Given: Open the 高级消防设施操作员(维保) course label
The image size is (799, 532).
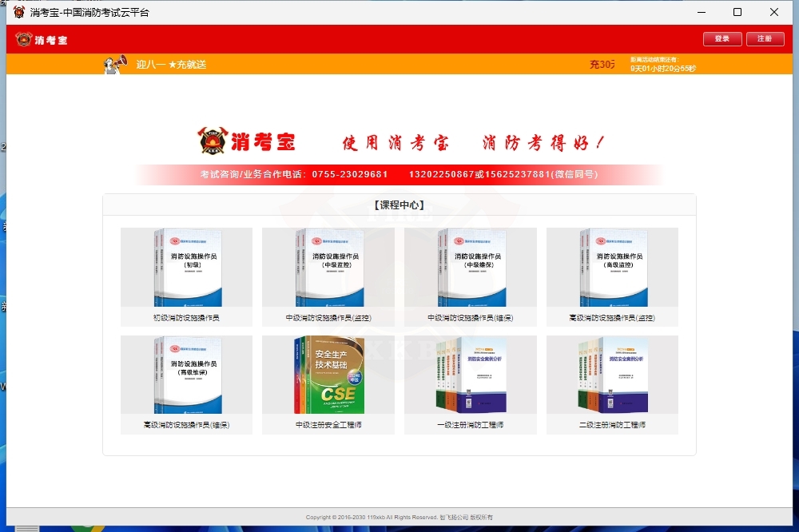Looking at the screenshot, I should [186, 425].
